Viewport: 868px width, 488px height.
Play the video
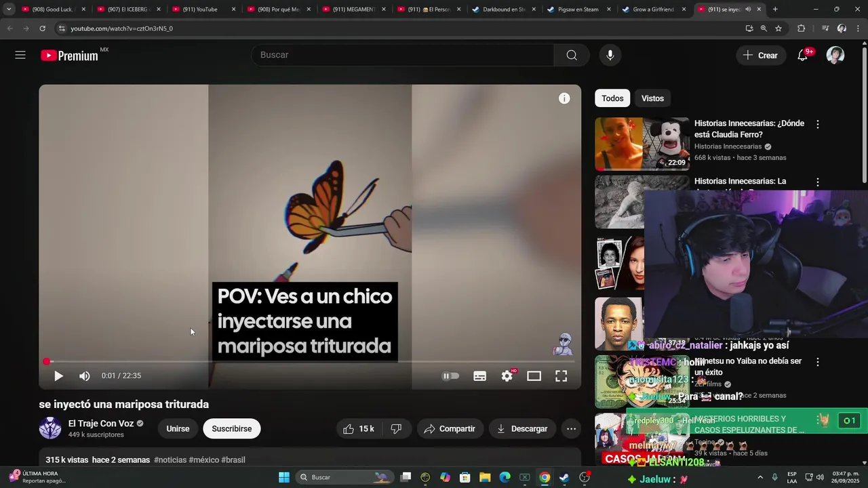58,375
